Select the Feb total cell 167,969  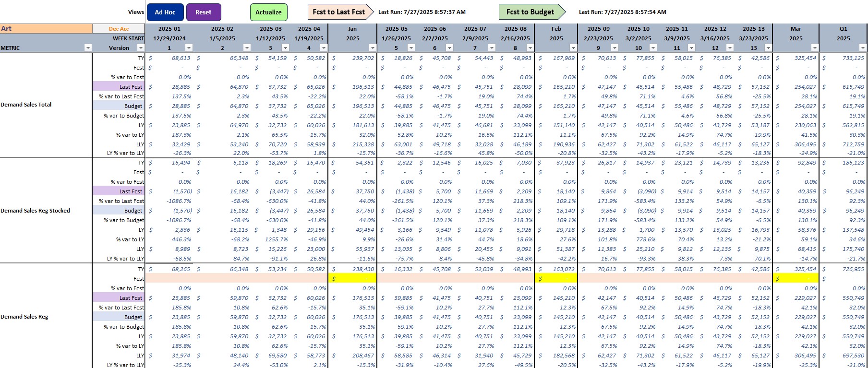click(556, 58)
